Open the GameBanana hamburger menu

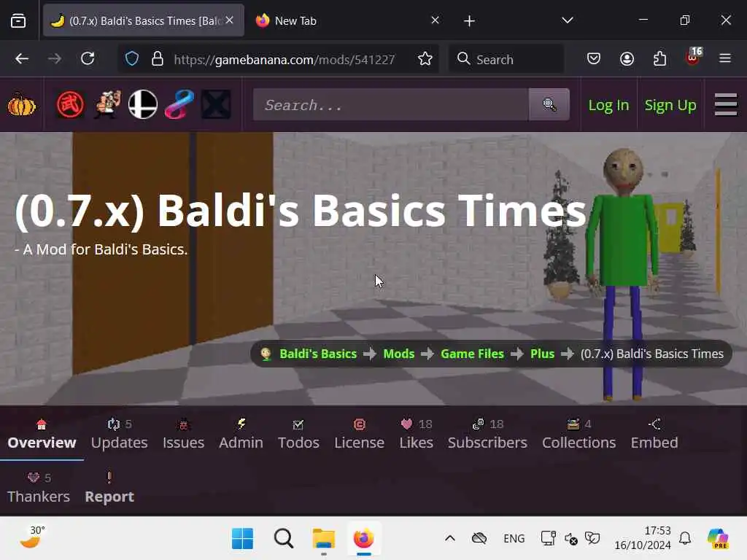726,104
